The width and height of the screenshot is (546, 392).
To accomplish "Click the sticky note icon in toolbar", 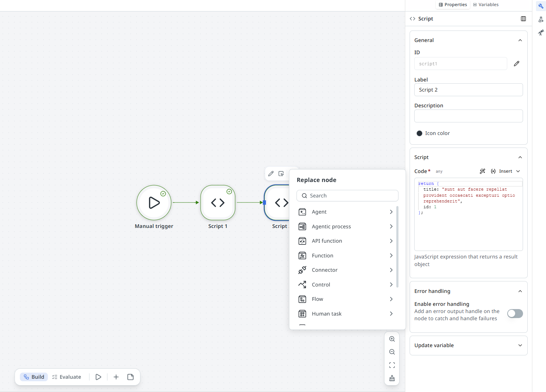I will [x=130, y=377].
